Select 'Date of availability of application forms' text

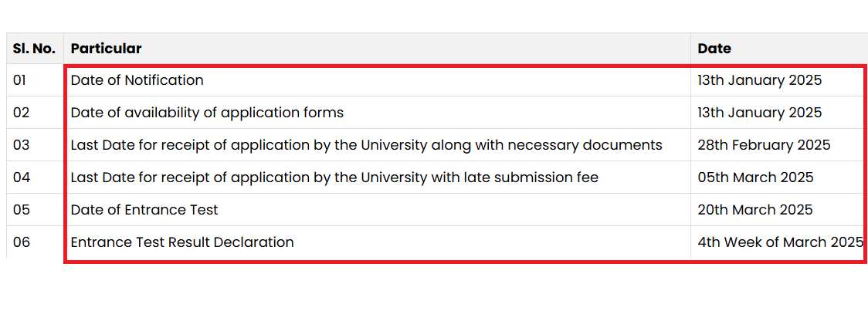[207, 113]
